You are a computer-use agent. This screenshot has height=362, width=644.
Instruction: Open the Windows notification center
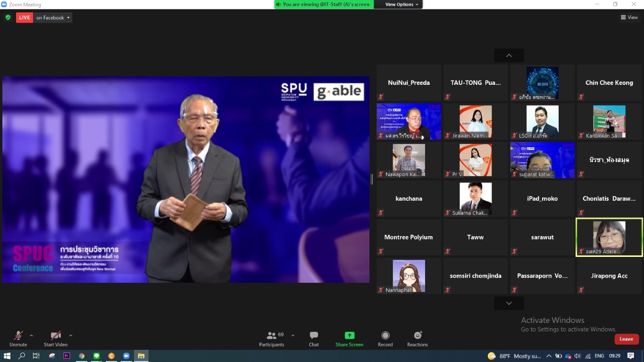[631, 356]
